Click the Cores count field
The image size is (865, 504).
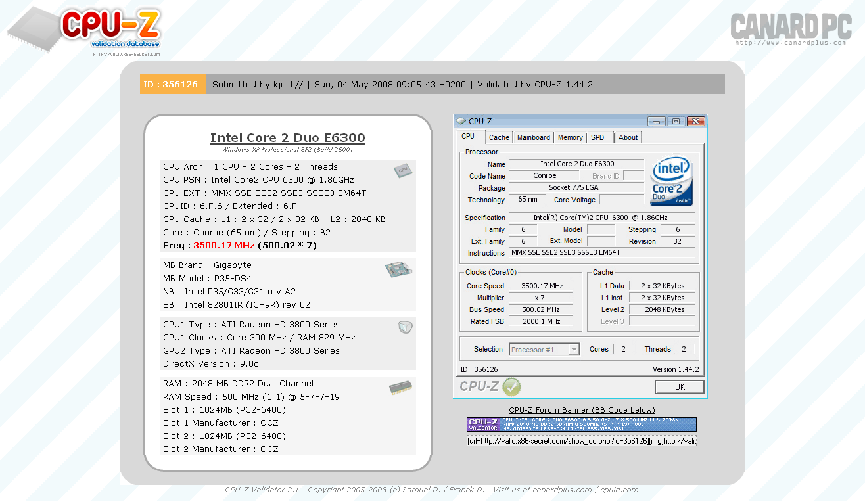click(623, 349)
